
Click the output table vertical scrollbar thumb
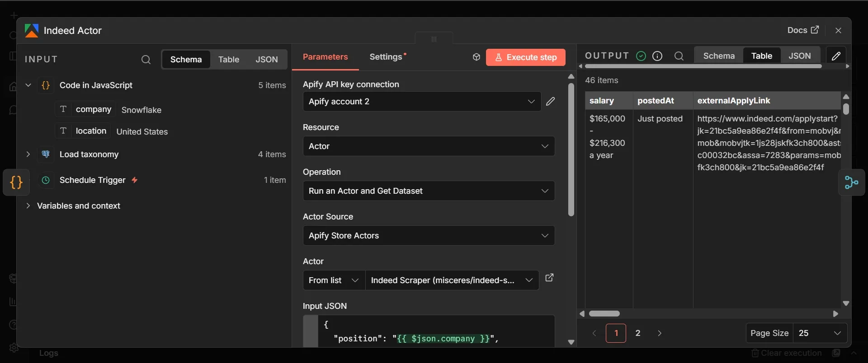click(846, 109)
